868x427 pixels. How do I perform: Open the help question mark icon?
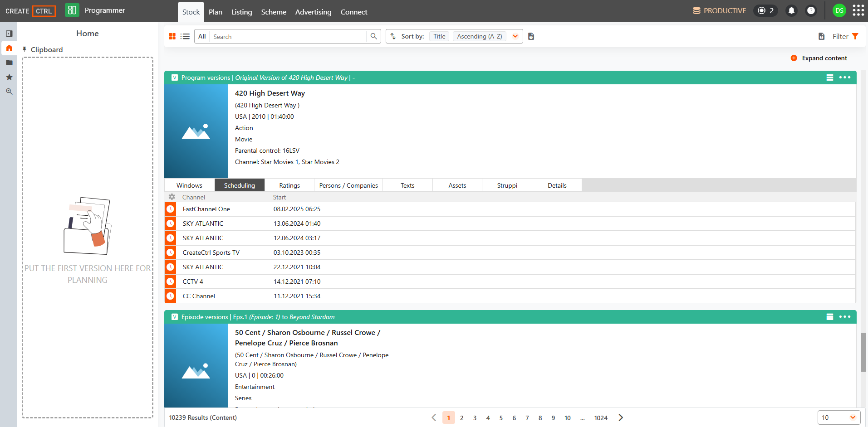tap(811, 10)
